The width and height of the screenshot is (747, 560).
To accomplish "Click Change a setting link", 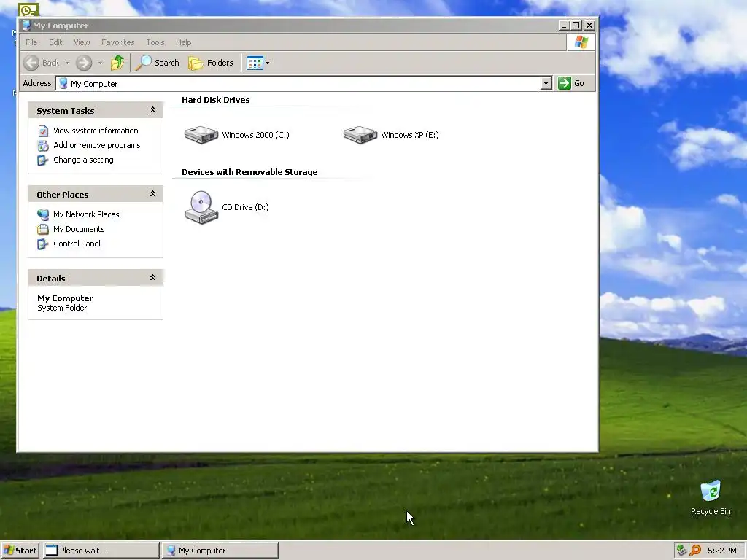I will point(83,160).
